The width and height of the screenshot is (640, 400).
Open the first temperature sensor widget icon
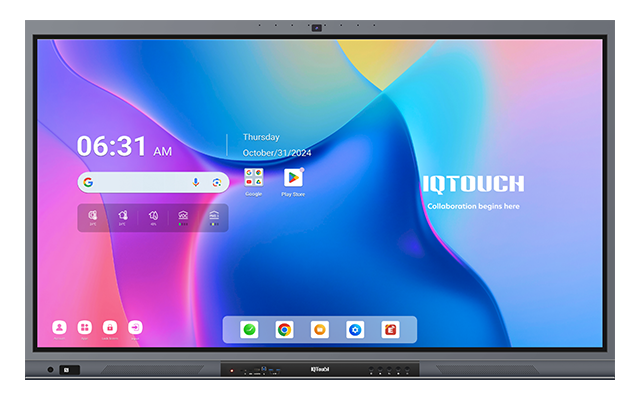pyautogui.click(x=93, y=216)
